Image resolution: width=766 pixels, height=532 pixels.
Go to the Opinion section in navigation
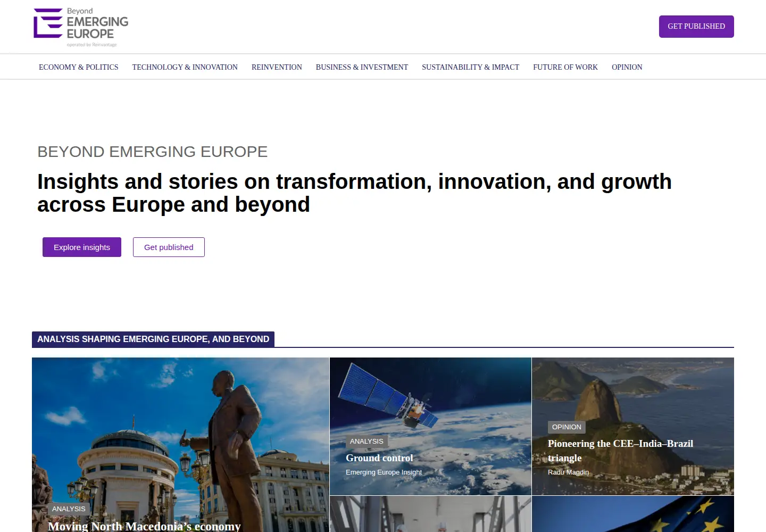tap(627, 67)
